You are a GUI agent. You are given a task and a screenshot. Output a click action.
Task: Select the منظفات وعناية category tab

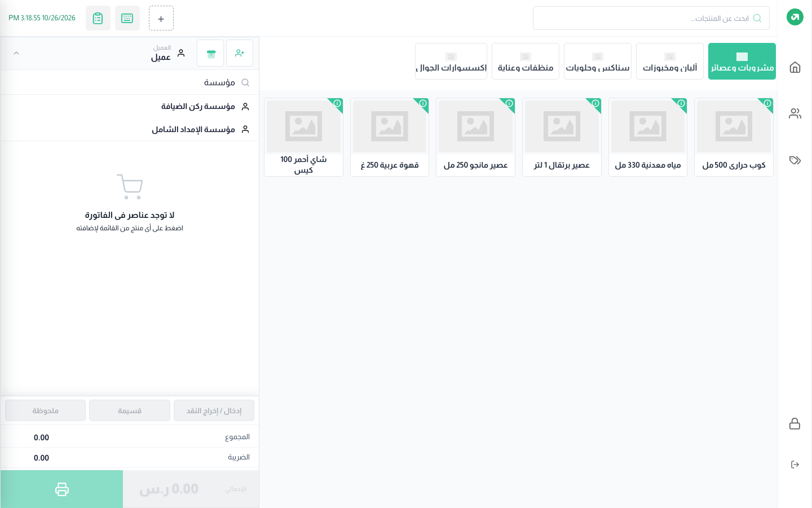[526, 61]
